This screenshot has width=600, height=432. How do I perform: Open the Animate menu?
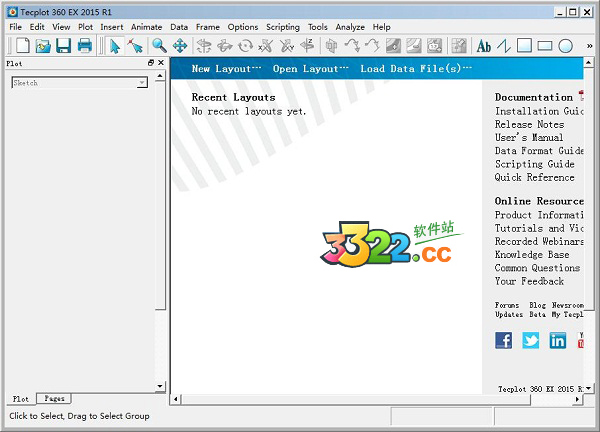point(147,27)
